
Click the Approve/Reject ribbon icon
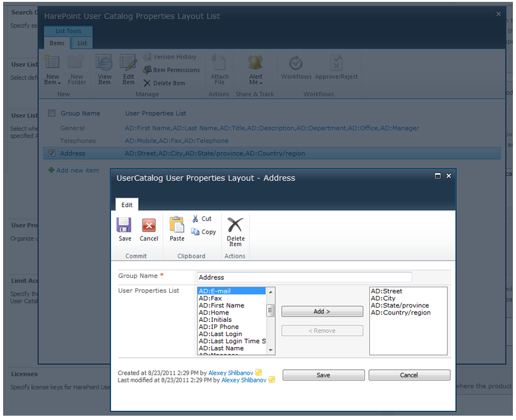[336, 62]
